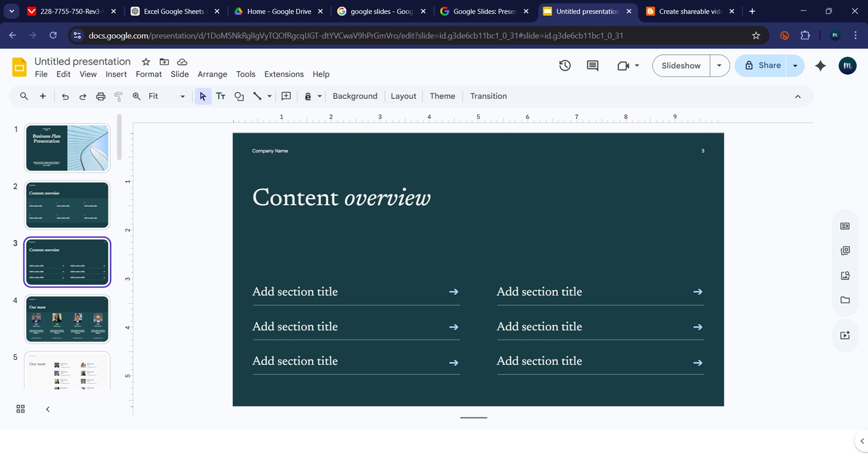Screen dimensions: 868x456
Task: Add a comment from the toolbar
Action: [286, 96]
